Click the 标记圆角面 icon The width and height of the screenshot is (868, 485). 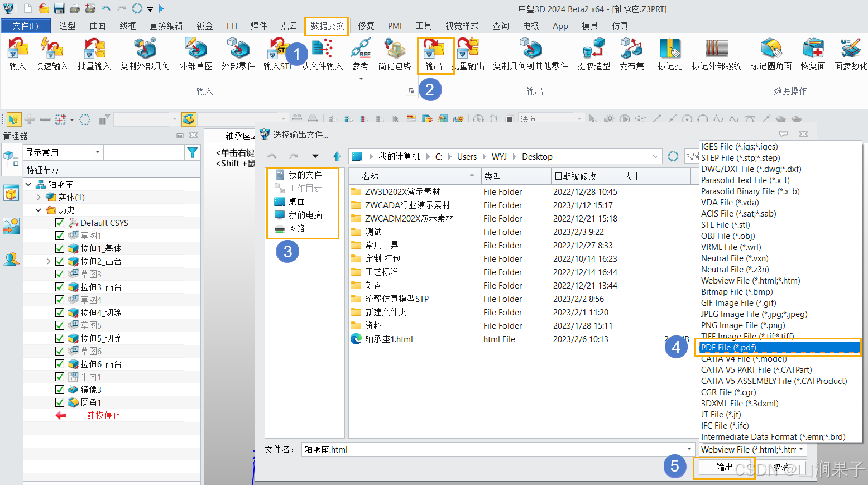(x=771, y=54)
